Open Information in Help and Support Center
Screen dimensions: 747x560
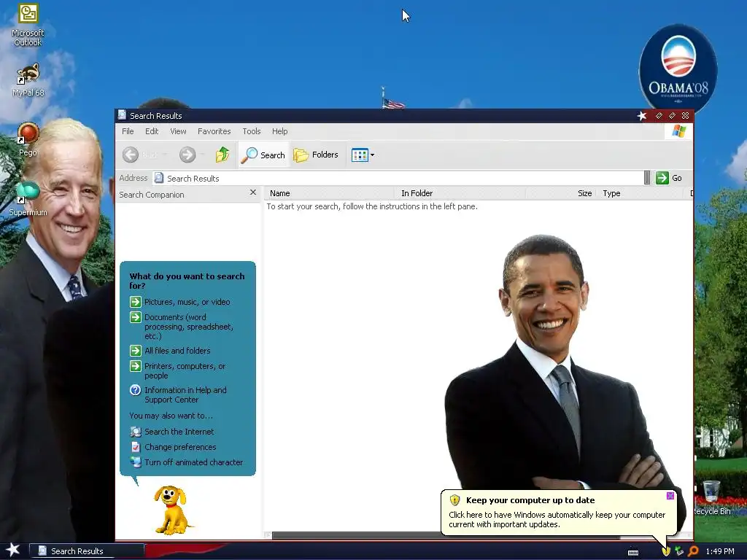pos(185,394)
